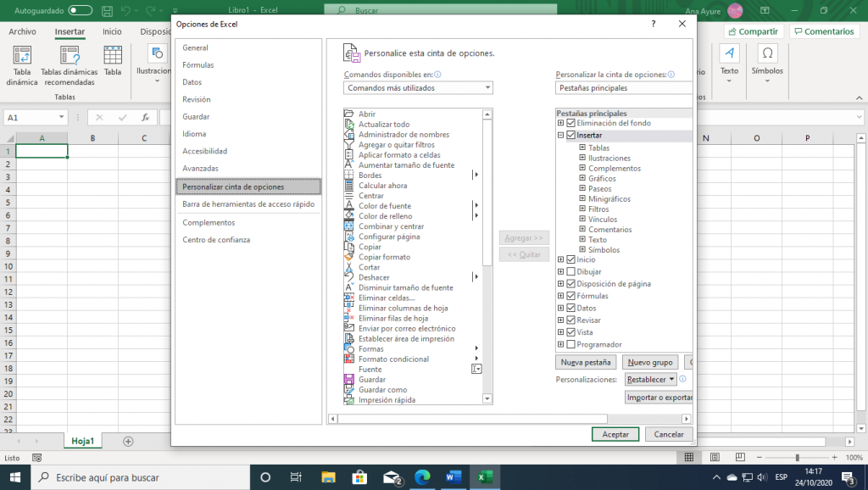The image size is (868, 490).
Task: Open Microsoft Edge from the taskbar
Action: pos(422,477)
